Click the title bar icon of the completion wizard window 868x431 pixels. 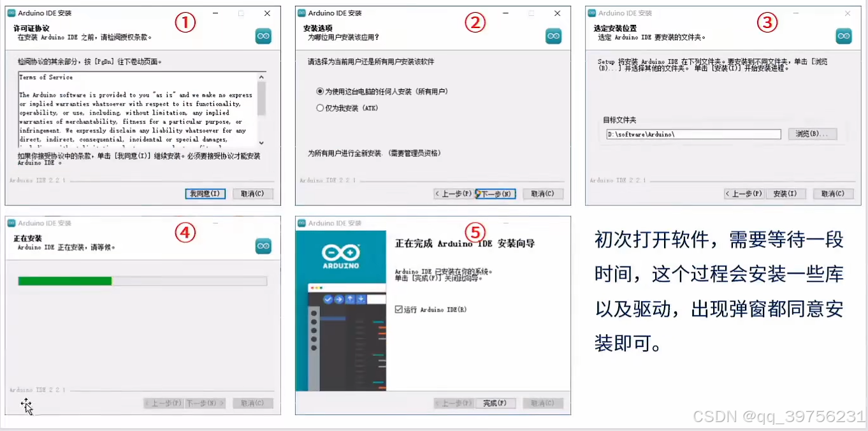tap(302, 223)
